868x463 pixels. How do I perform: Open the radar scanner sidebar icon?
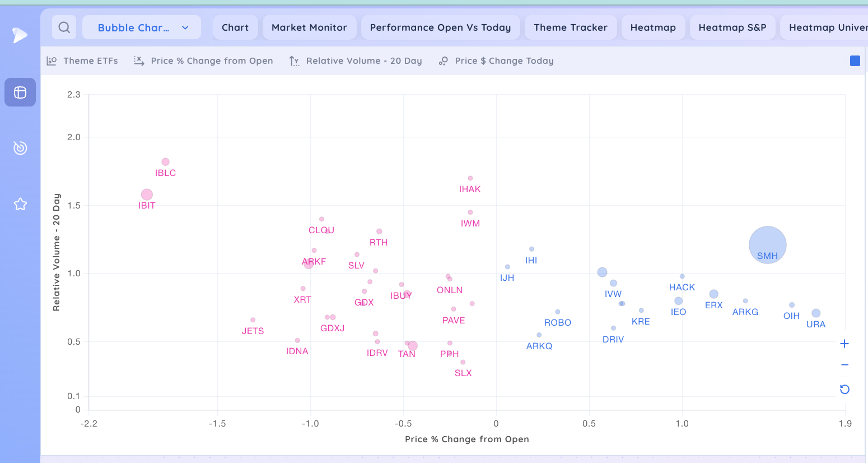pos(20,148)
